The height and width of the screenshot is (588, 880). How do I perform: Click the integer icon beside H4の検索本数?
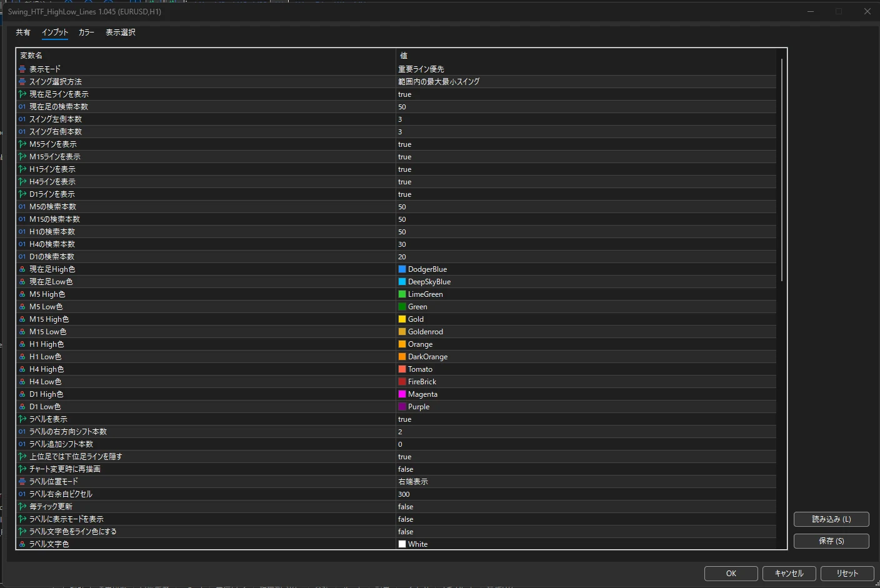(22, 244)
